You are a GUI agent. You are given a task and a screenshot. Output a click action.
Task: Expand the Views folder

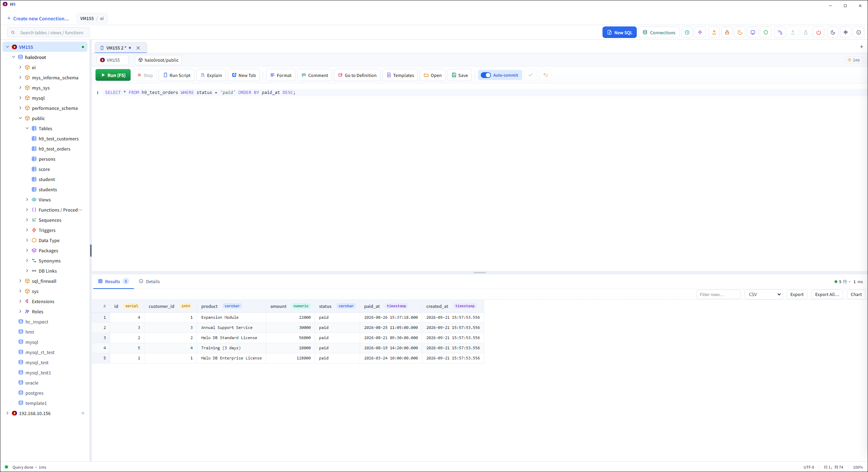pos(27,200)
